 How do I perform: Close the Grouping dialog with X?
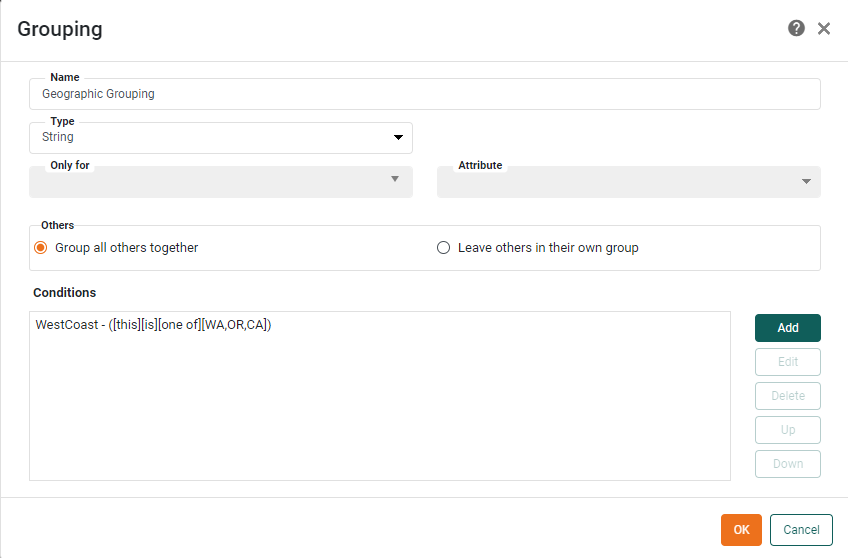[824, 28]
